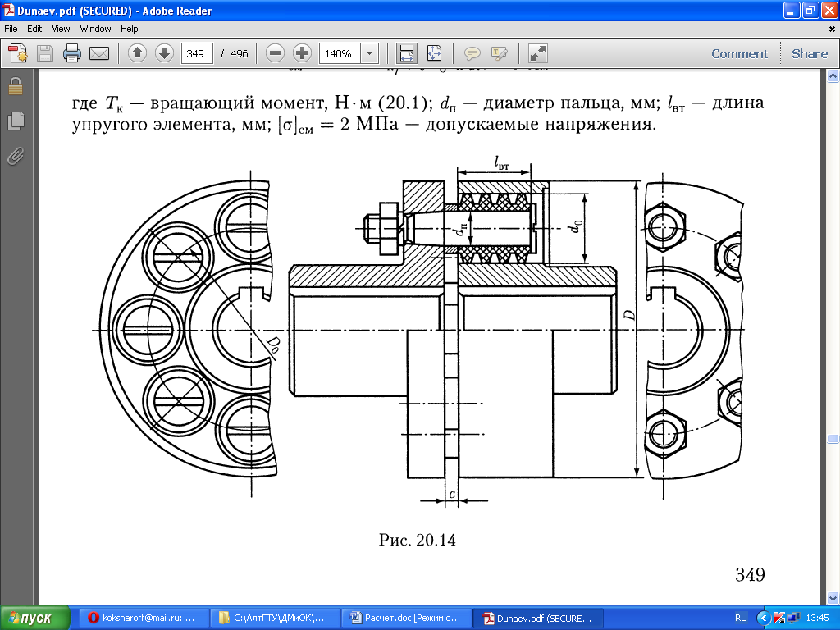The image size is (840, 630).
Task: Open the Edit menu
Action: point(34,29)
